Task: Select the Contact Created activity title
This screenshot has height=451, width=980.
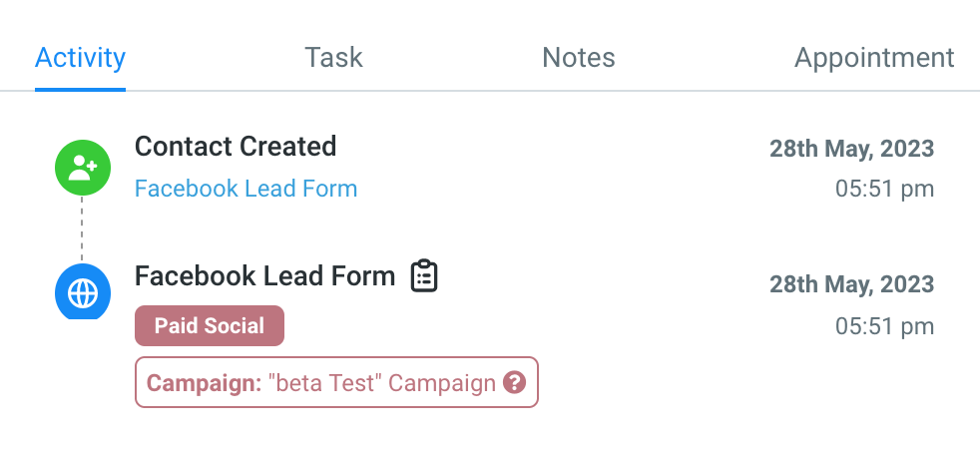Action: coord(236,147)
